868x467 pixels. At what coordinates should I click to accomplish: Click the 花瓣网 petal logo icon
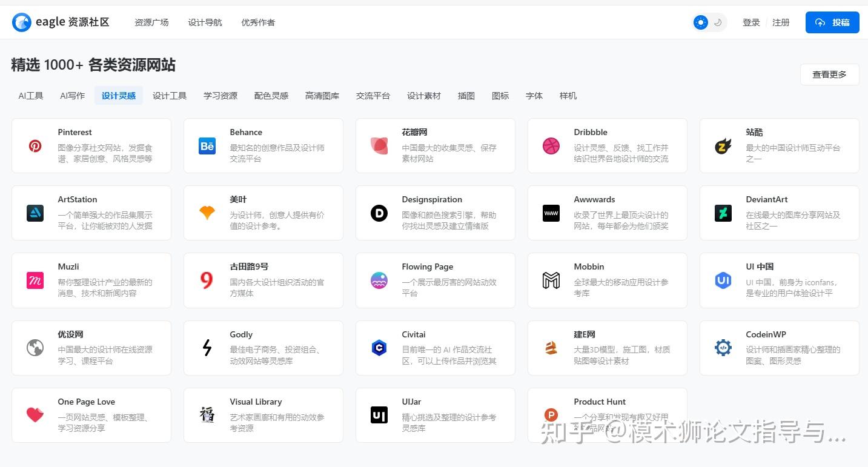pyautogui.click(x=379, y=146)
